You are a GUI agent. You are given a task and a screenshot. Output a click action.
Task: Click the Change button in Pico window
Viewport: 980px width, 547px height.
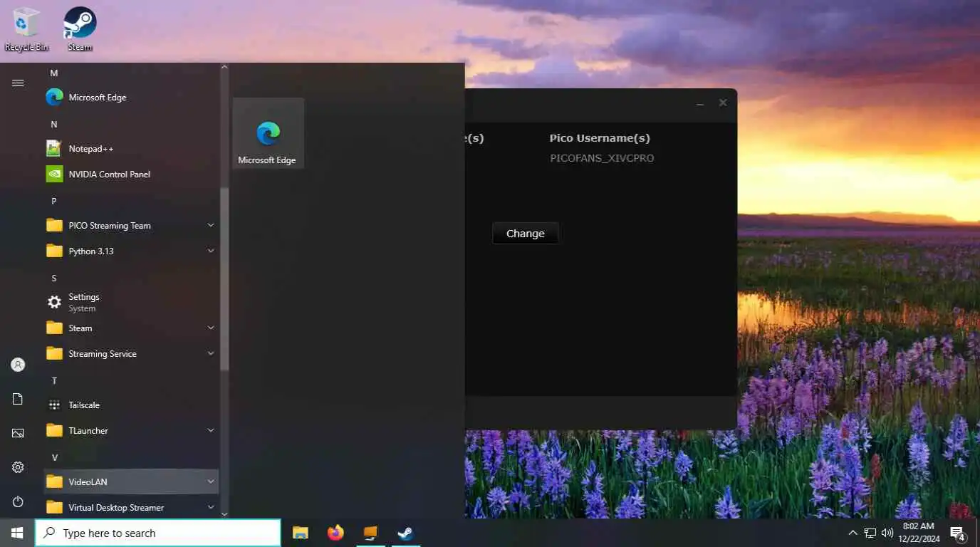tap(526, 234)
